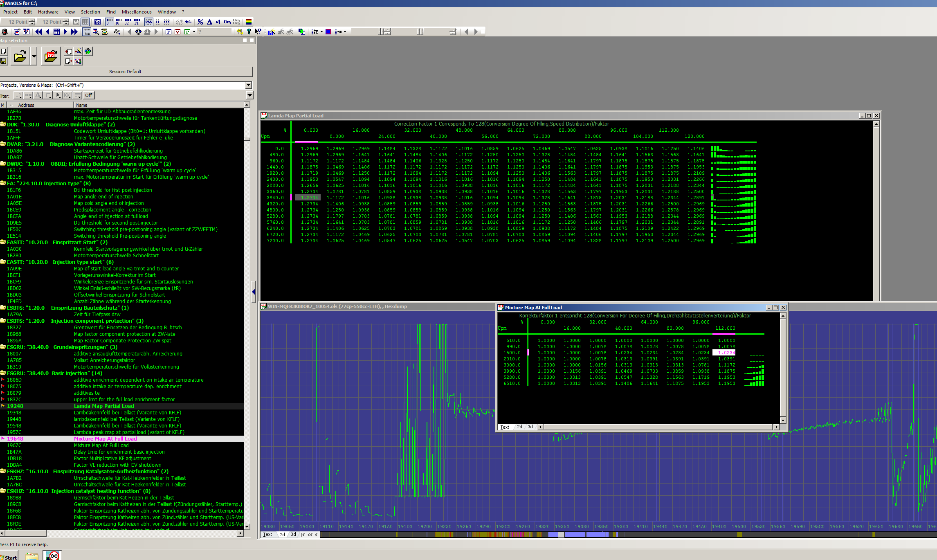Open the folder with red archive icon

click(x=51, y=56)
